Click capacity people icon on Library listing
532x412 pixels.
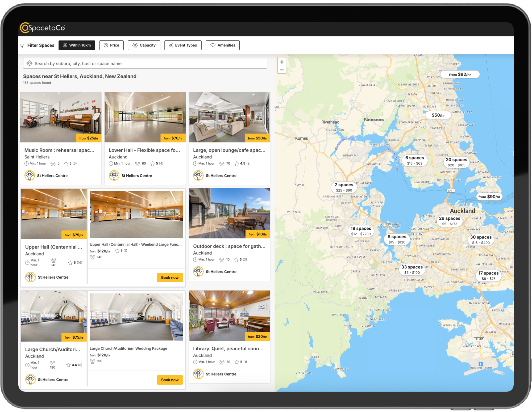tap(222, 362)
